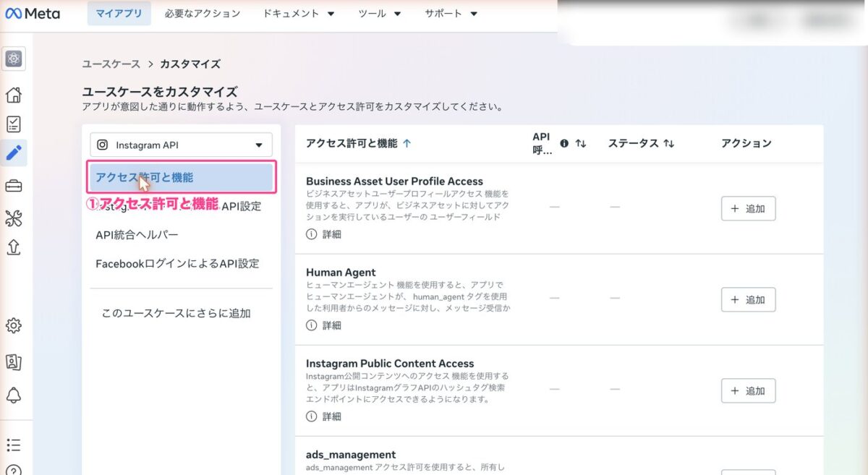Open the briefcase icon in the sidebar
The image size is (868, 475).
14,187
